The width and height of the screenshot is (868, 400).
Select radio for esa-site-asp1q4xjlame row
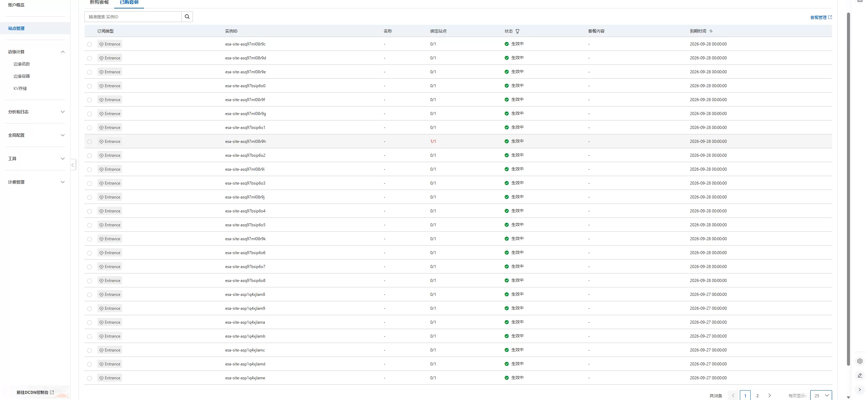pos(90,378)
